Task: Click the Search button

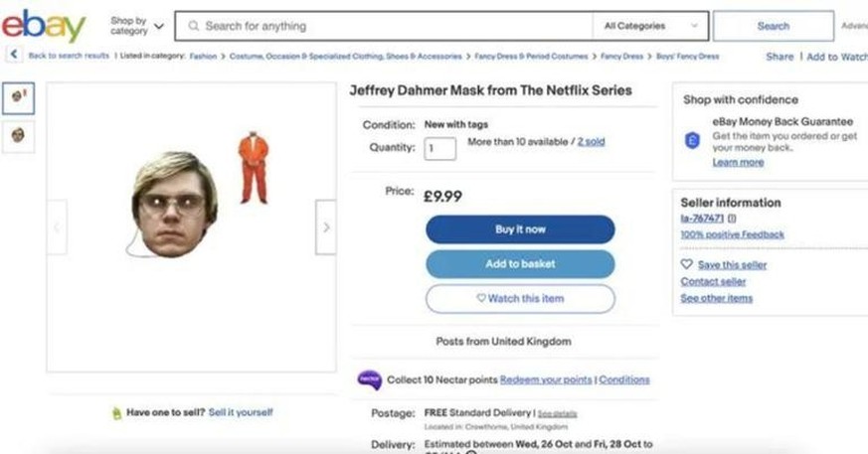Action: coord(773,26)
